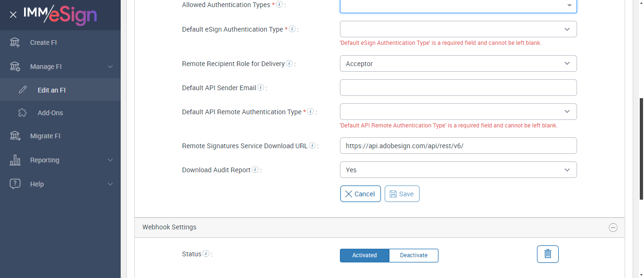
Task: Collapse the Webhook Settings section
Action: pyautogui.click(x=613, y=227)
